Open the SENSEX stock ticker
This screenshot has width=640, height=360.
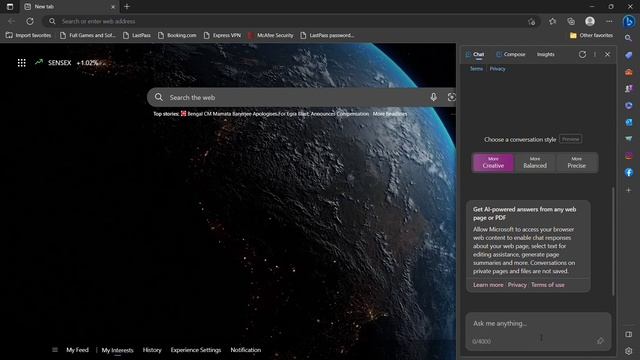[67, 62]
